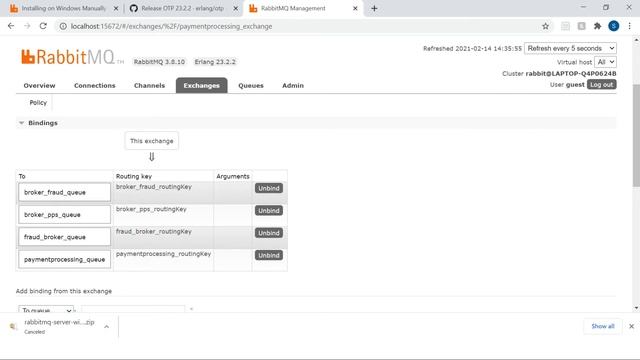The width and height of the screenshot is (640, 360).
Task: Click cluster name rabbit@LAPTOP-Q4P06248
Action: (x=571, y=73)
